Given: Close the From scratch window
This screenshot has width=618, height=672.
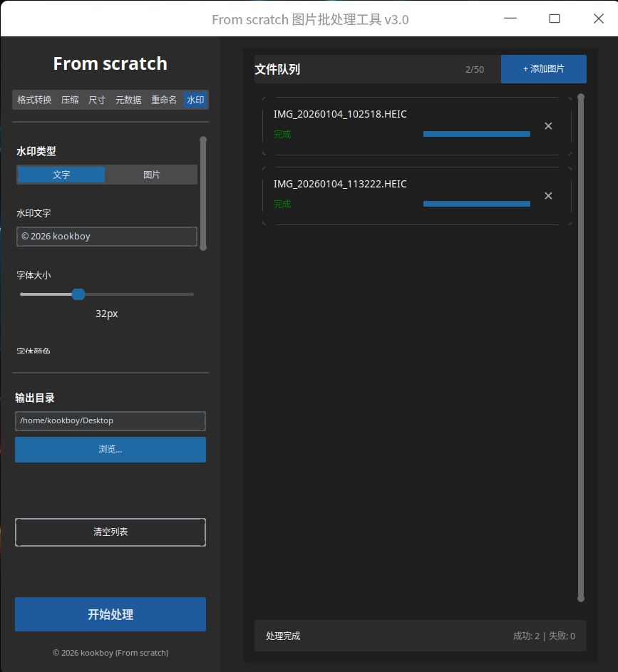Looking at the screenshot, I should (x=599, y=19).
